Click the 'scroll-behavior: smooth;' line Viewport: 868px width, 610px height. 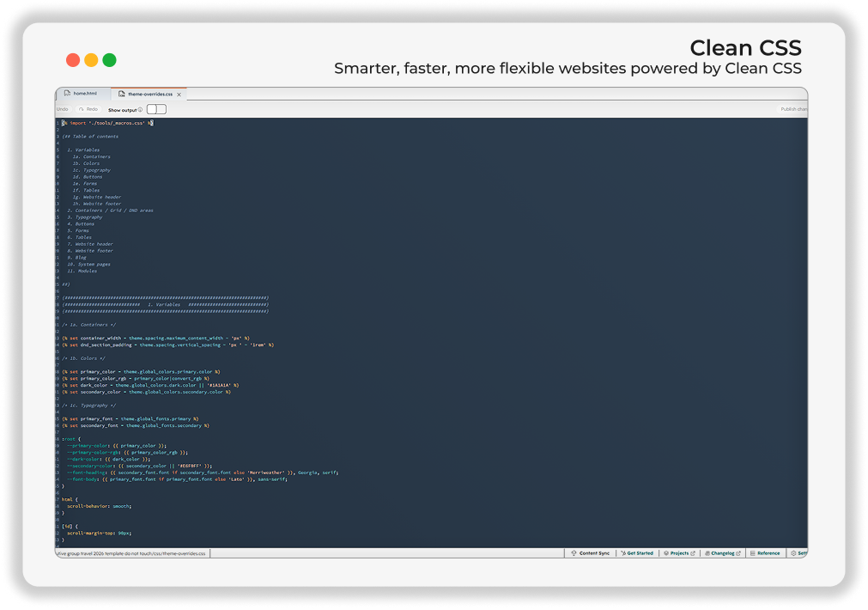tap(99, 506)
